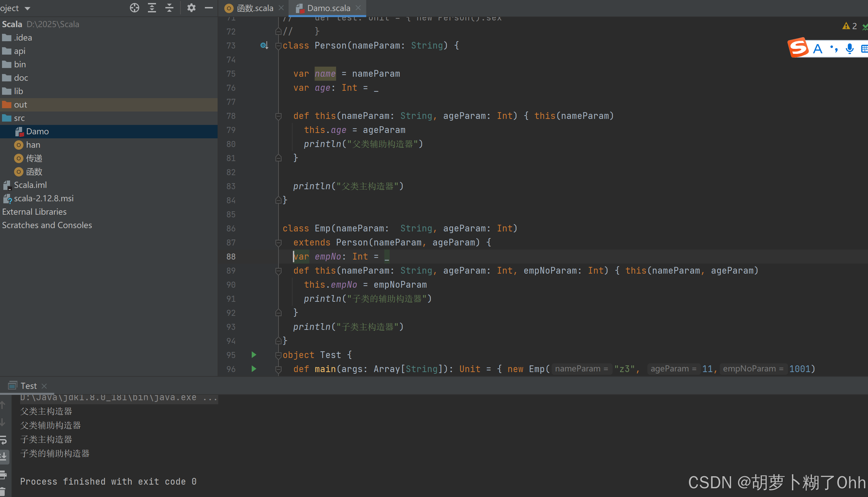Viewport: 868px width, 497px height.
Task: Open the out folder in project tree
Action: 20,105
